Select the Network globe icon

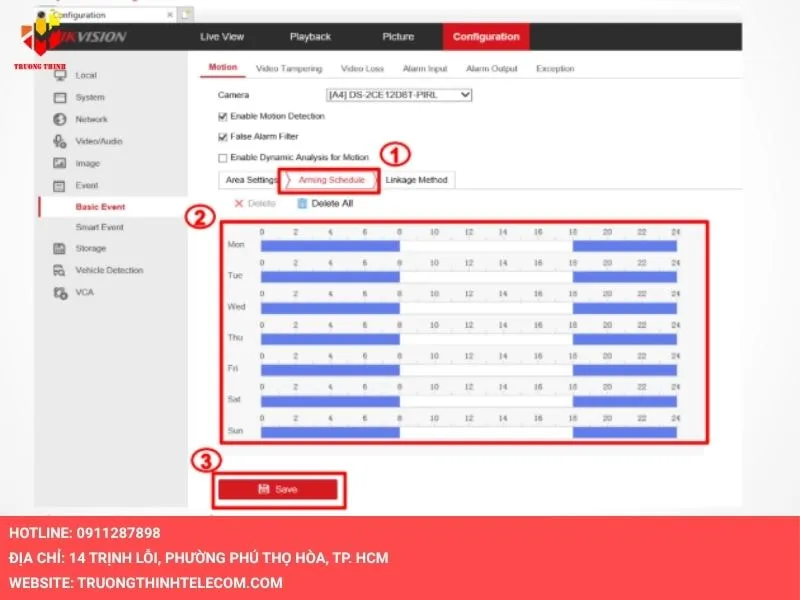[x=59, y=119]
